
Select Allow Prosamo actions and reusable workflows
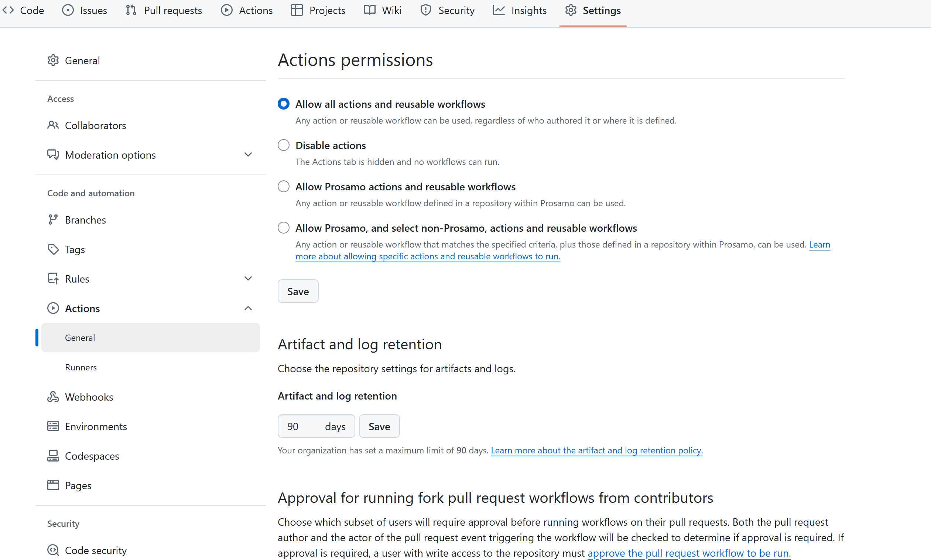tap(283, 186)
